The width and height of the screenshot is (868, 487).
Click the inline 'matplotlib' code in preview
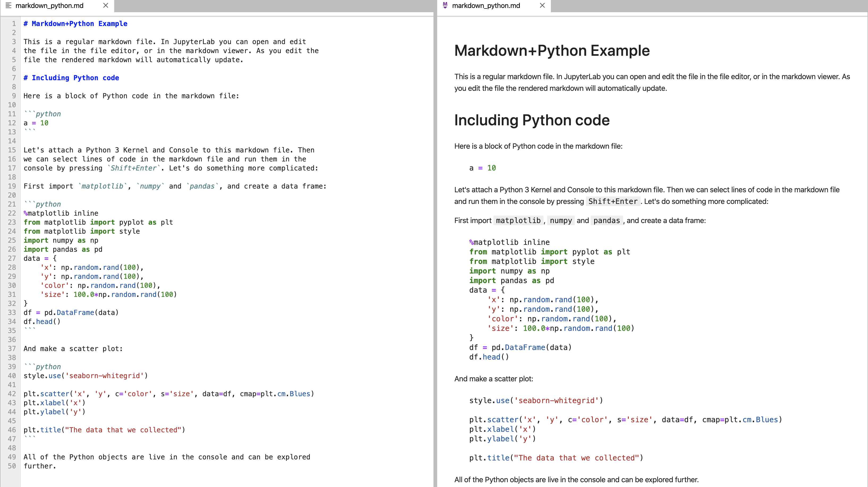(518, 221)
